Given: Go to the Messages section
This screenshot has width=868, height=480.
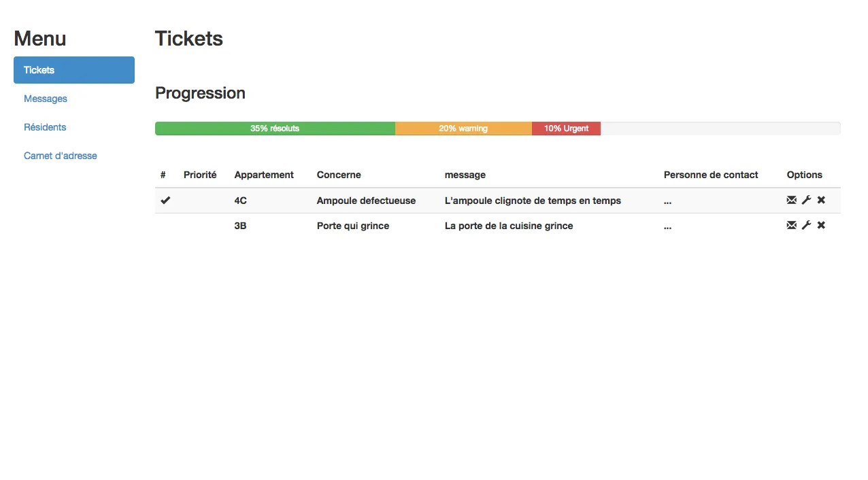Looking at the screenshot, I should click(46, 99).
